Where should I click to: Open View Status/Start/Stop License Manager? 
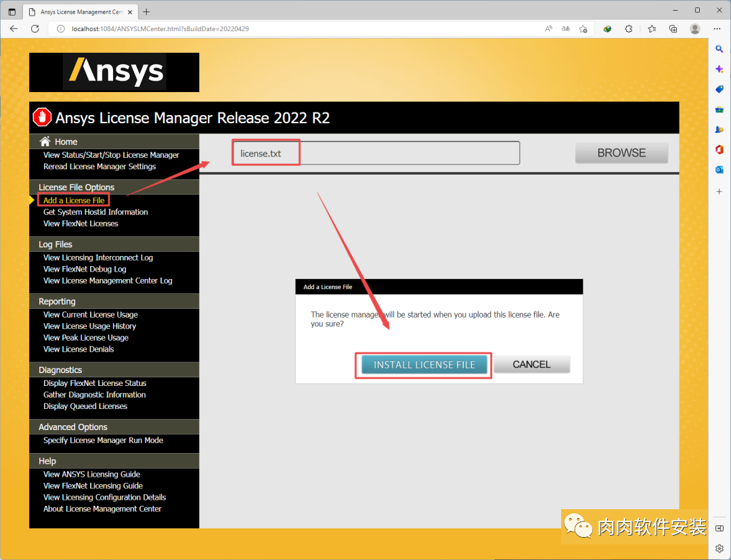pyautogui.click(x=111, y=155)
